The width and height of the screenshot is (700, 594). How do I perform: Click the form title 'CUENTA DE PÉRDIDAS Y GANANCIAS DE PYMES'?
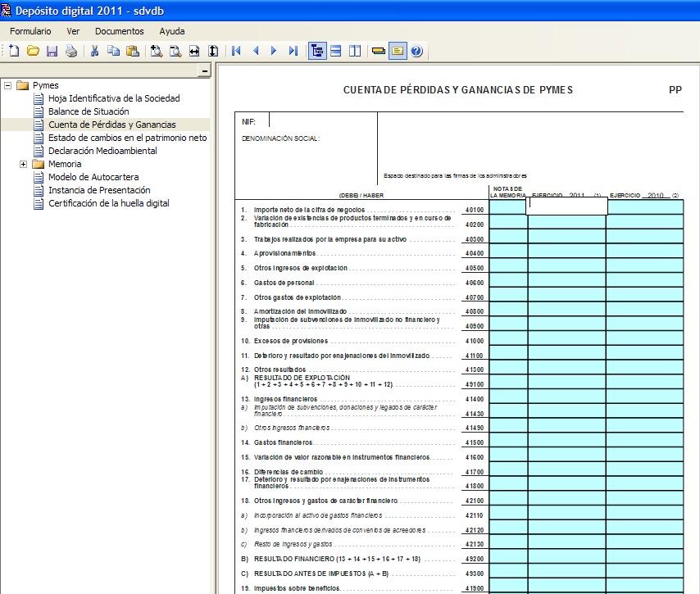coord(457,89)
